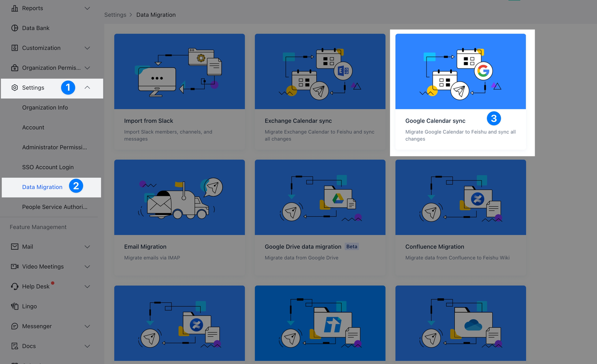Viewport: 597px width, 364px height.
Task: Click the Lingo icon in sidebar
Action: (x=14, y=306)
